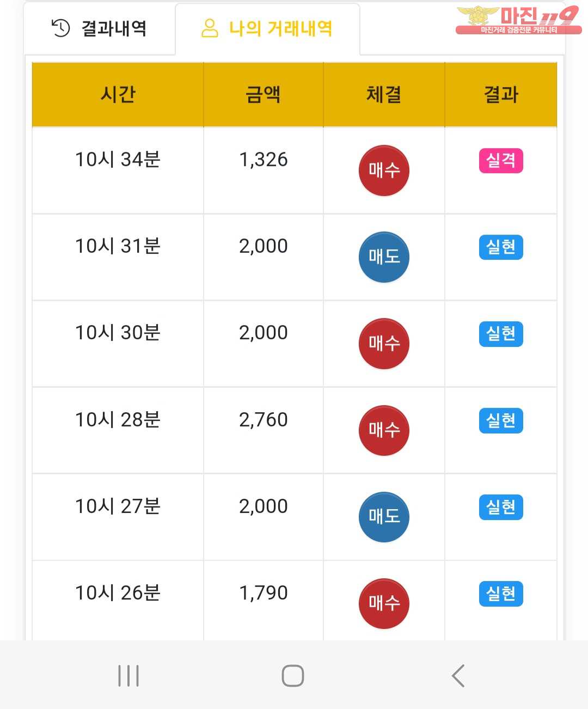Click the 시간 column header
This screenshot has width=588, height=709.
[118, 95]
